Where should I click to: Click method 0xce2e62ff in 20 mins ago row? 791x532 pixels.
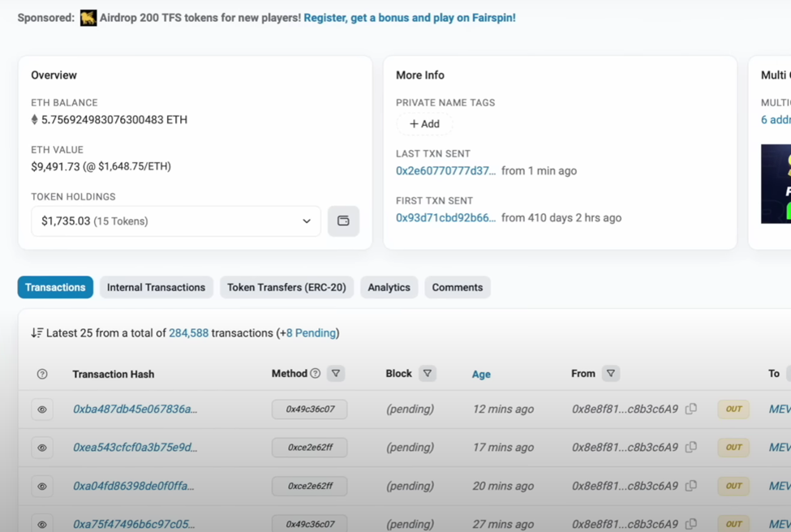click(x=310, y=486)
